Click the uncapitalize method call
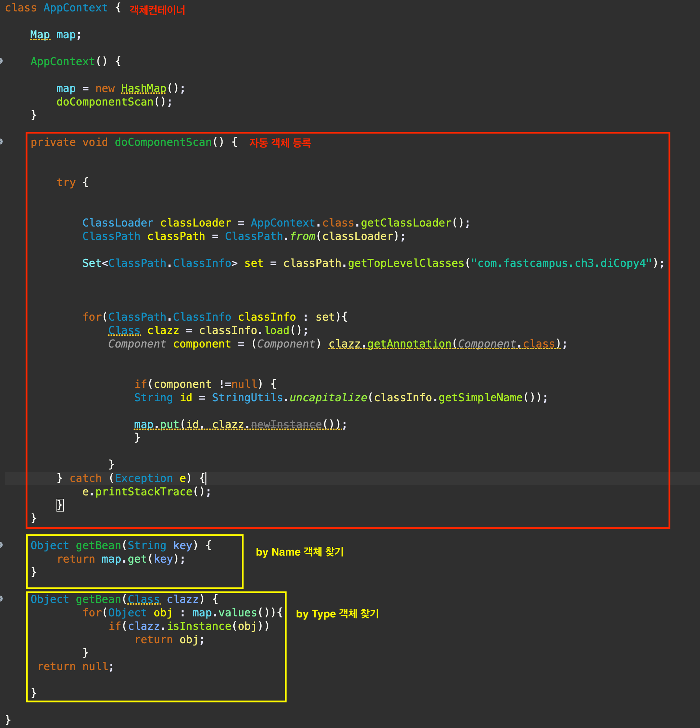The height and width of the screenshot is (728, 700). tap(328, 397)
